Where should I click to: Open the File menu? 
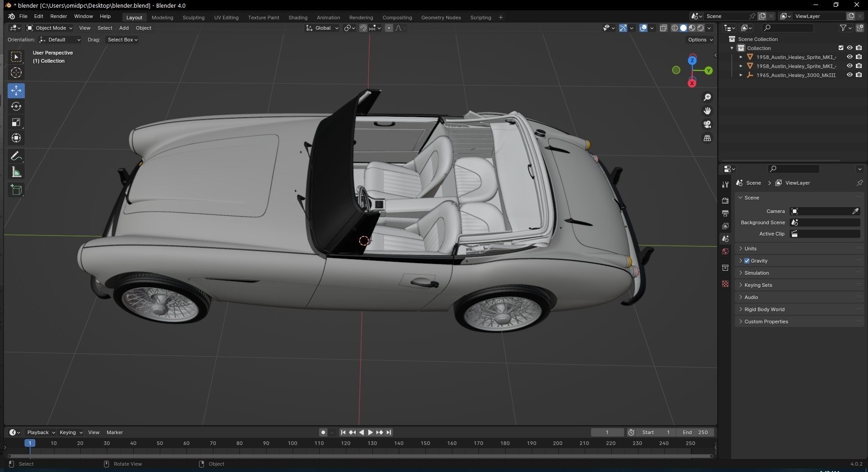tap(23, 16)
